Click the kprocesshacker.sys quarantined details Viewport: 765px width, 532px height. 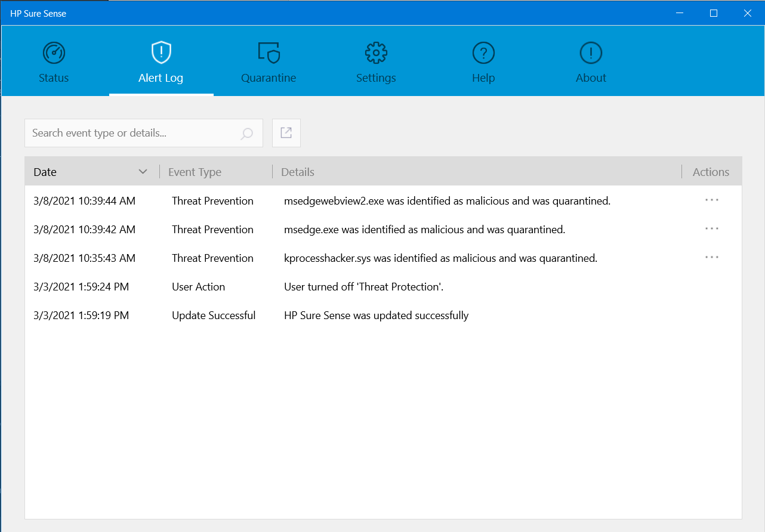[x=441, y=258]
